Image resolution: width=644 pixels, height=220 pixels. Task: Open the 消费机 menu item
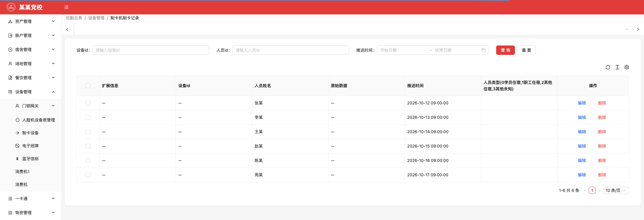(x=31, y=185)
